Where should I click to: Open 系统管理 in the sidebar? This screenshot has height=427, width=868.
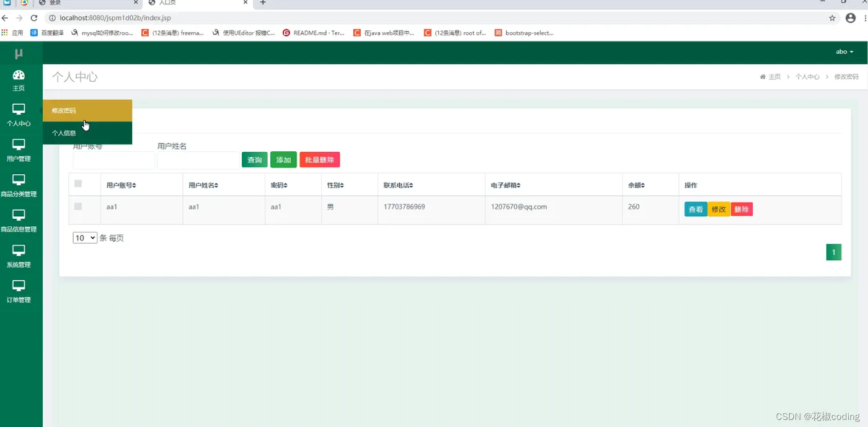click(19, 257)
